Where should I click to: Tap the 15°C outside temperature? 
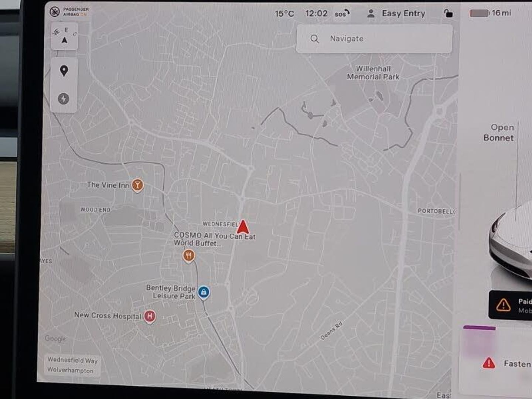(x=284, y=14)
